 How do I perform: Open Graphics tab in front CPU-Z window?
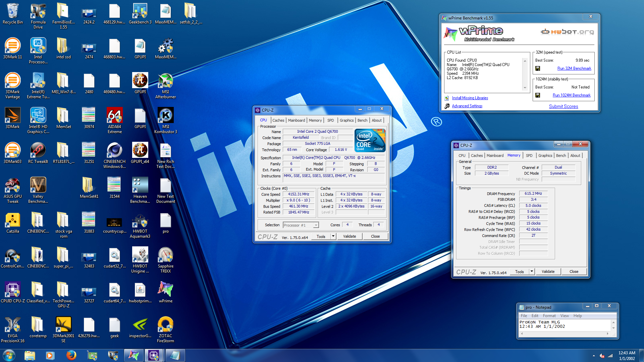tap(346, 120)
